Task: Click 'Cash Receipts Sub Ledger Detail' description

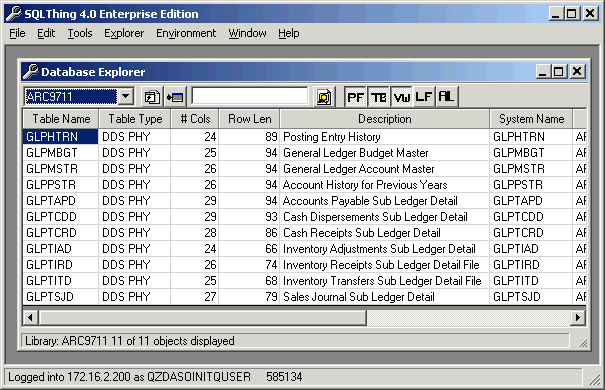Action: (x=362, y=233)
